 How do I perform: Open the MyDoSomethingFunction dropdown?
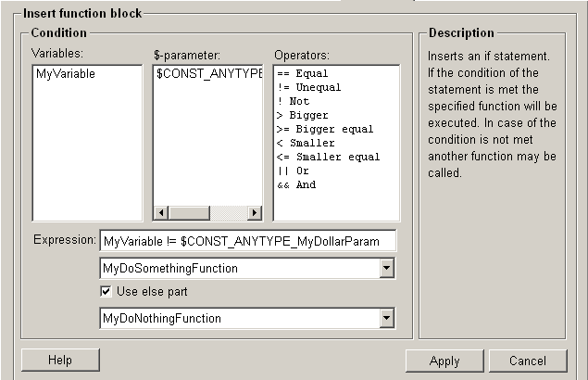[x=387, y=269]
